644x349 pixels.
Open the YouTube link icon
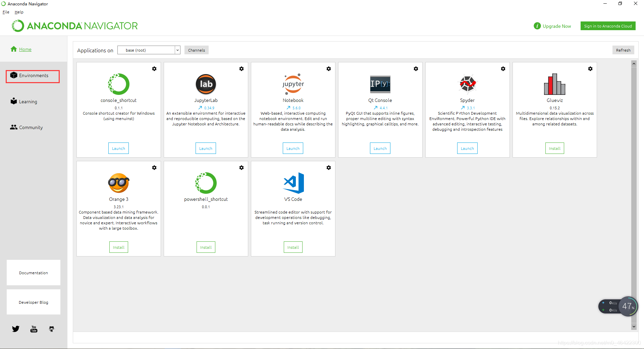tap(34, 329)
